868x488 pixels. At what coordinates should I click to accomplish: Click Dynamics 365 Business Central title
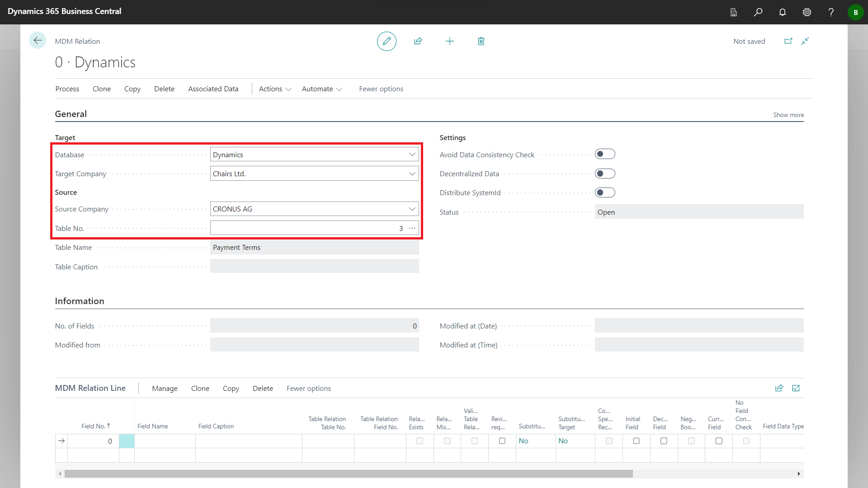pyautogui.click(x=64, y=11)
